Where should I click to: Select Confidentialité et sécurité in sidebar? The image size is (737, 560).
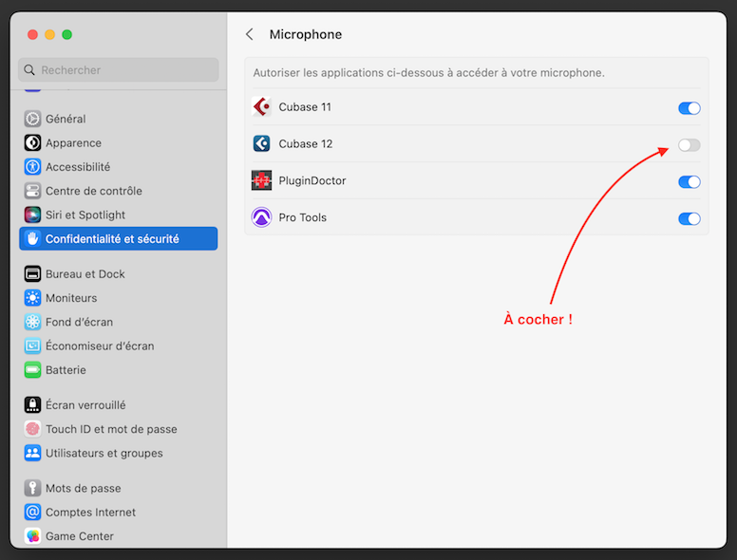[111, 239]
